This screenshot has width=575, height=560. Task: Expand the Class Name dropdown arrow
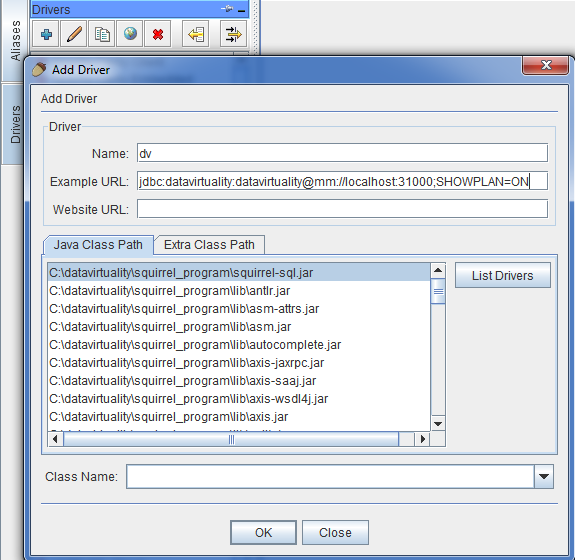(544, 476)
